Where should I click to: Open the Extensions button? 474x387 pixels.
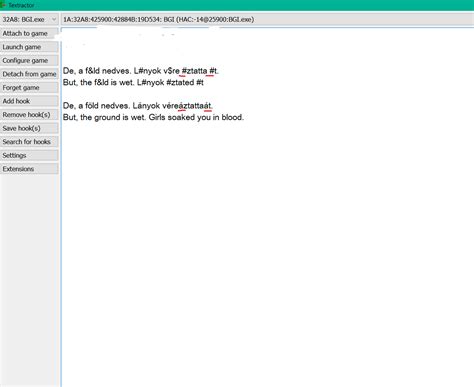coord(29,169)
